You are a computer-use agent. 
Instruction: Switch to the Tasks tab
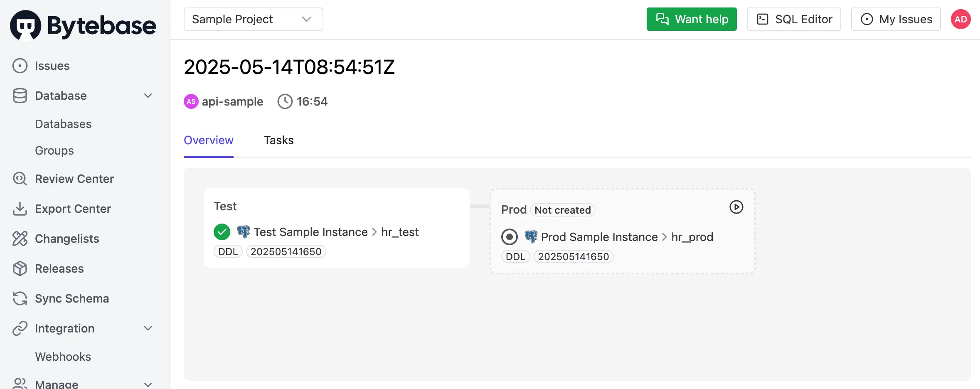pyautogui.click(x=278, y=140)
